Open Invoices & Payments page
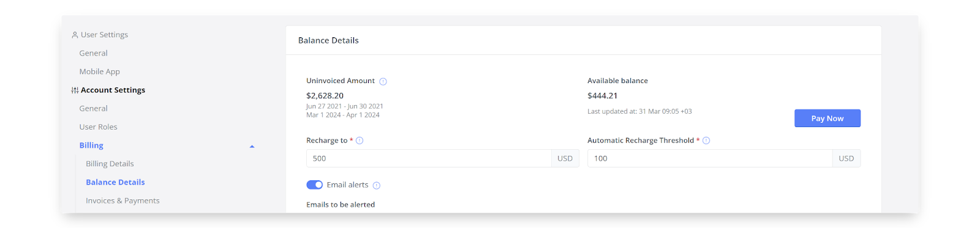Image resolution: width=980 pixels, height=228 pixels. coord(123,200)
